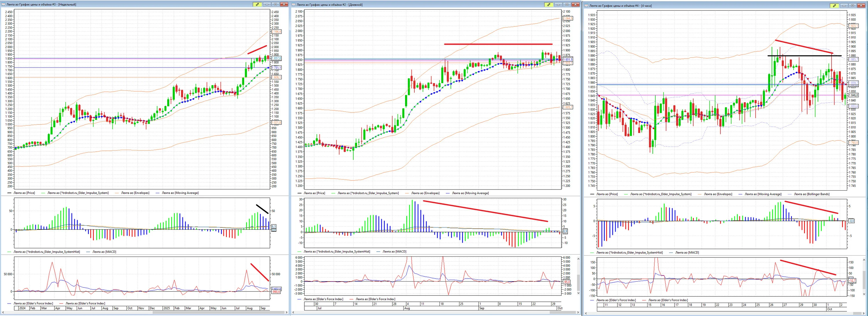868x316 pixels.
Task: Select the 'Лента ао [Price]' legend in the weekly chart
Action: coord(24,193)
